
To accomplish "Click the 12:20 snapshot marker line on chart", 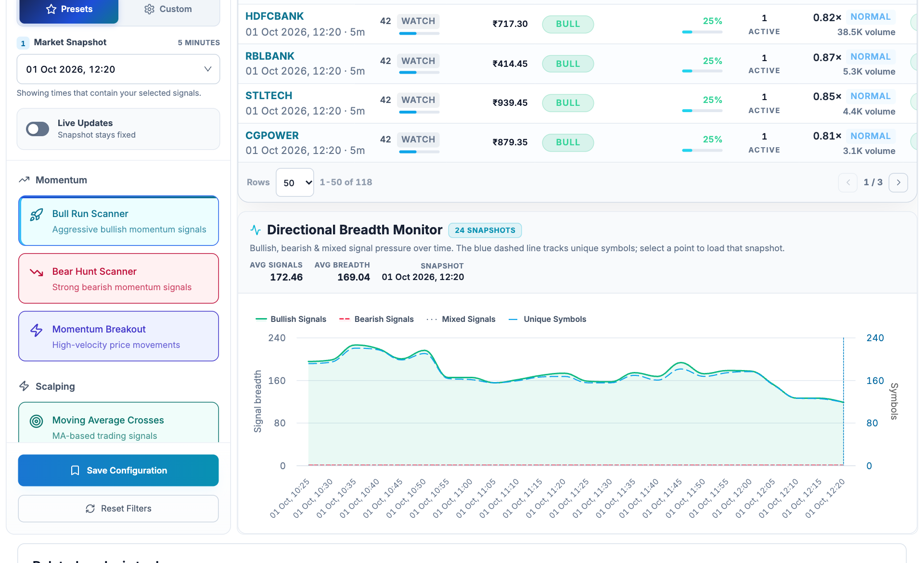I will [x=843, y=402].
